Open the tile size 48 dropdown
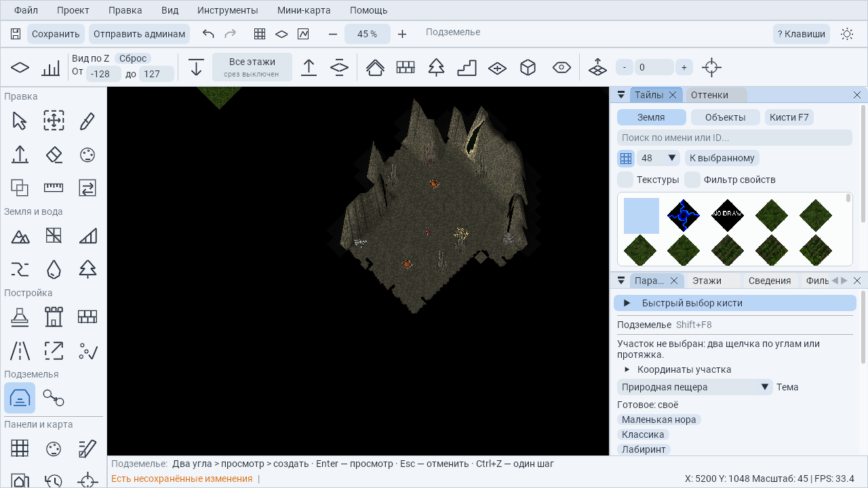This screenshot has width=868, height=488. click(658, 158)
